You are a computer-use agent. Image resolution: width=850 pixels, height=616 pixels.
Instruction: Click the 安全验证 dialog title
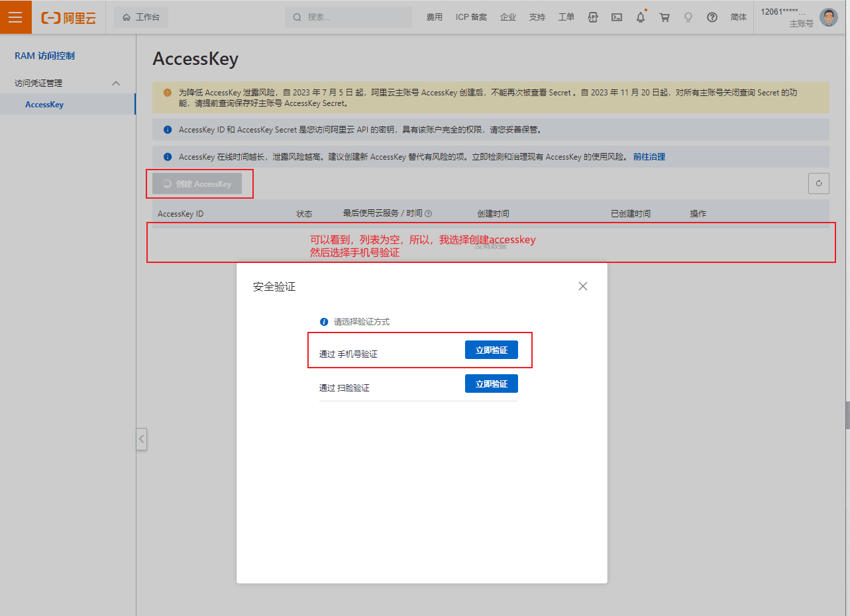[x=274, y=287]
